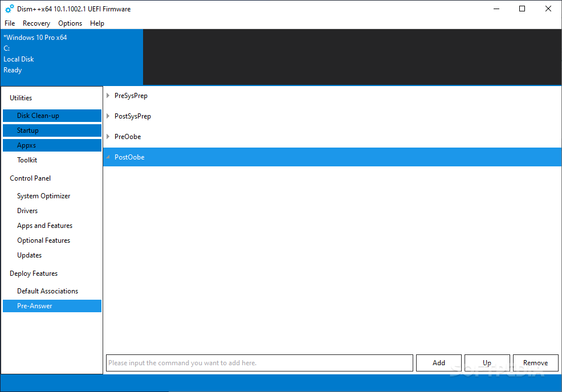Expand the PreSysPrep arrow
This screenshot has height=392, width=562.
click(x=108, y=96)
